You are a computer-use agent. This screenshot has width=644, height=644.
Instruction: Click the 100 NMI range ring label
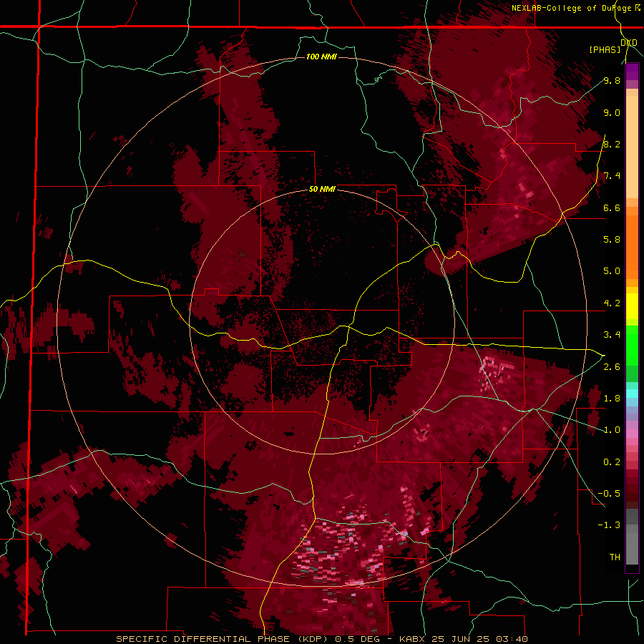[321, 57]
